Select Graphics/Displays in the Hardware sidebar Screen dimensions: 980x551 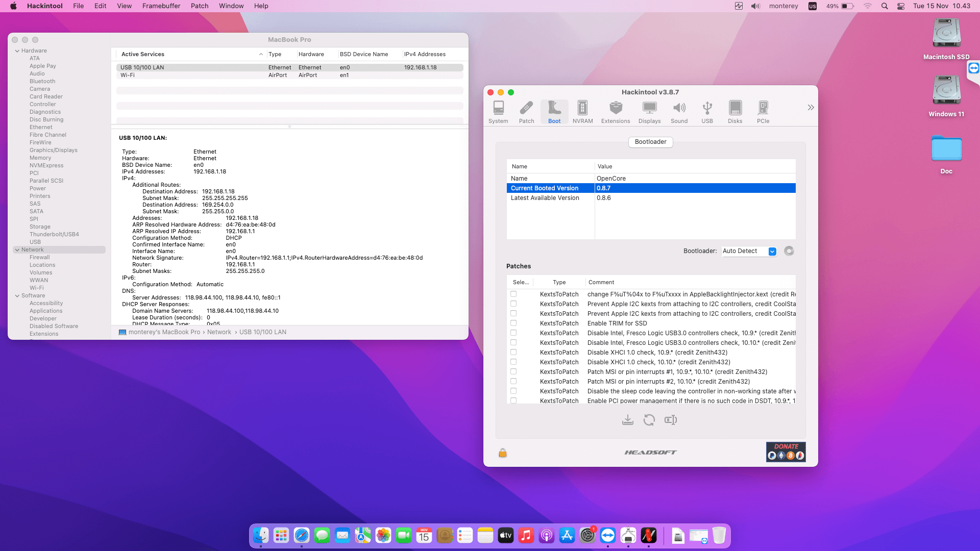[x=54, y=151]
